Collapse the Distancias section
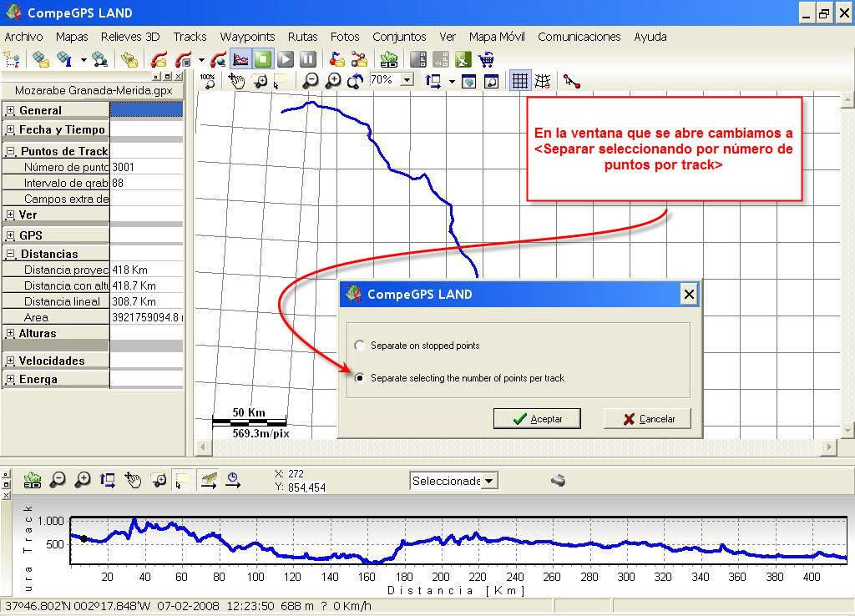Viewport: 855px width, 616px height. 10,254
